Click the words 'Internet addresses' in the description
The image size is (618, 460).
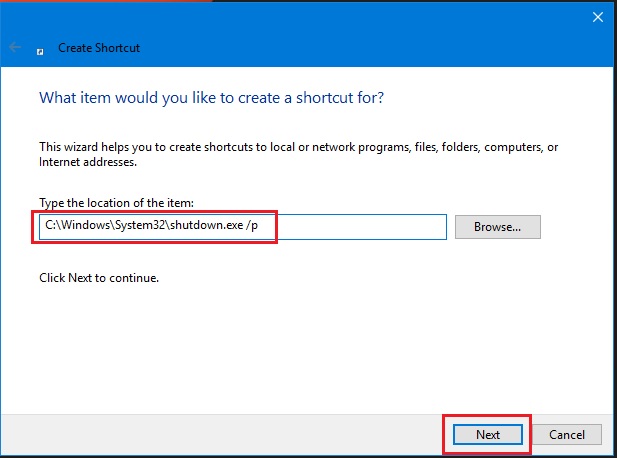(x=87, y=161)
